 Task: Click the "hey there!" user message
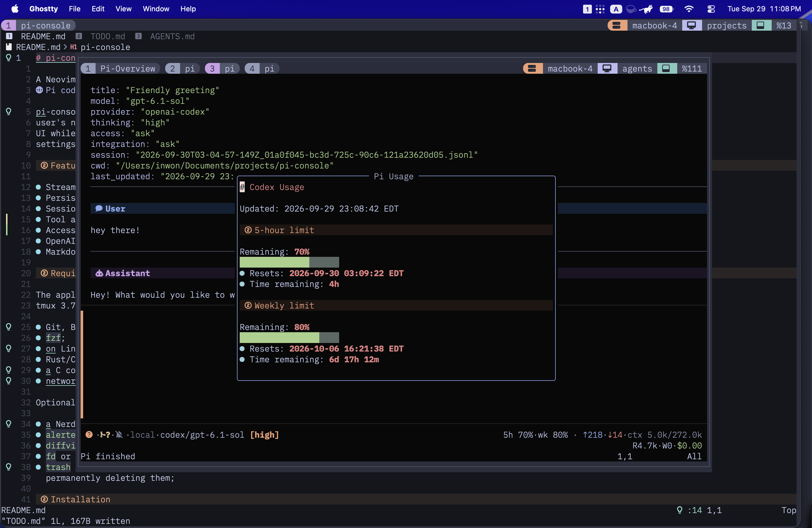[115, 230]
